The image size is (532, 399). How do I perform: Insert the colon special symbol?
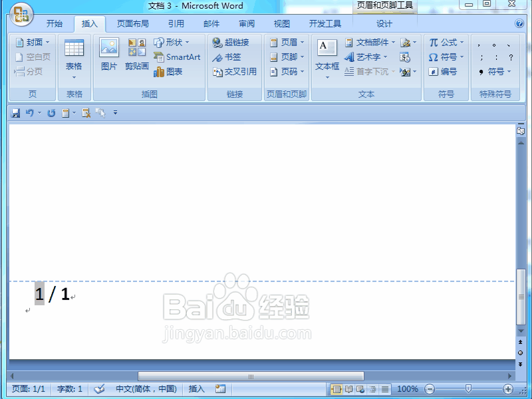(496, 57)
